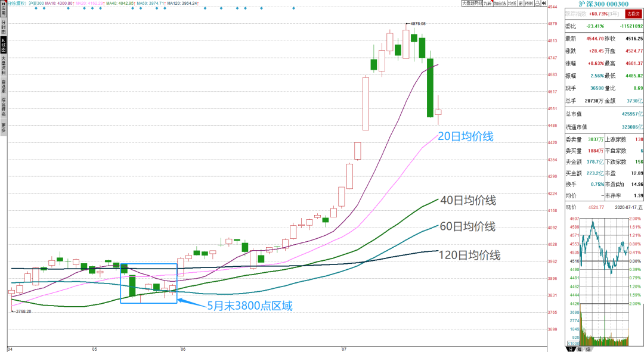
Task: Add stock via 加自选 button
Action: point(500,4)
